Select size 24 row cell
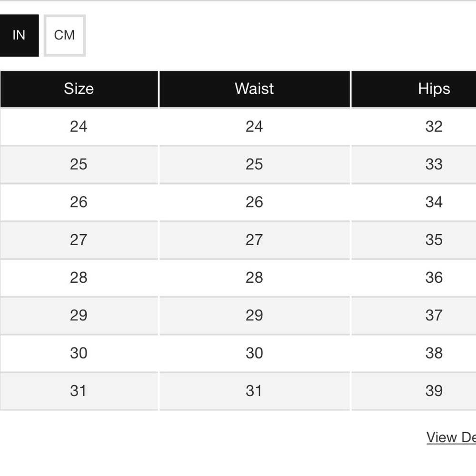 tap(79, 127)
